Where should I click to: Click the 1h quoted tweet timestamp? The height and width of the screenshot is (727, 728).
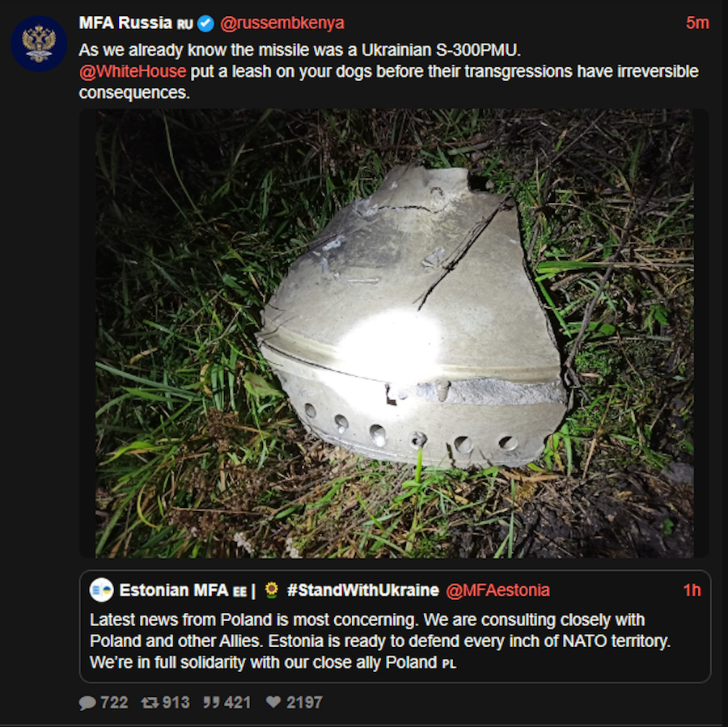click(x=692, y=590)
